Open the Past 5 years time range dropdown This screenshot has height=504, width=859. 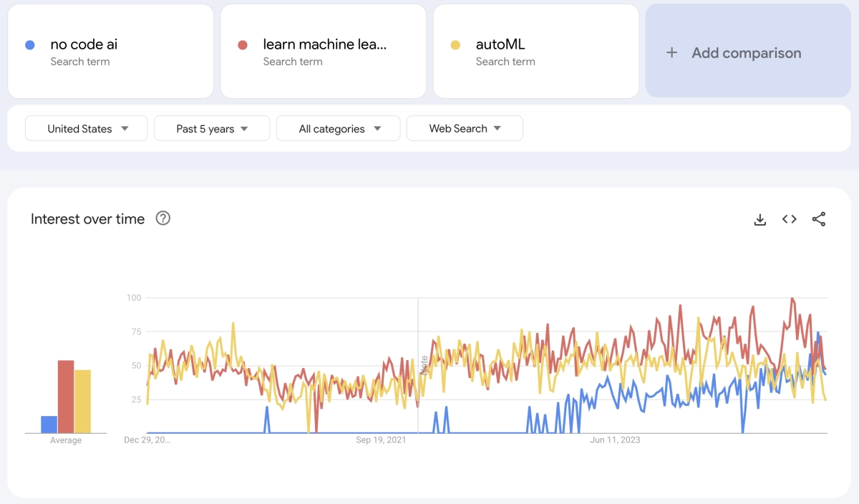[211, 128]
